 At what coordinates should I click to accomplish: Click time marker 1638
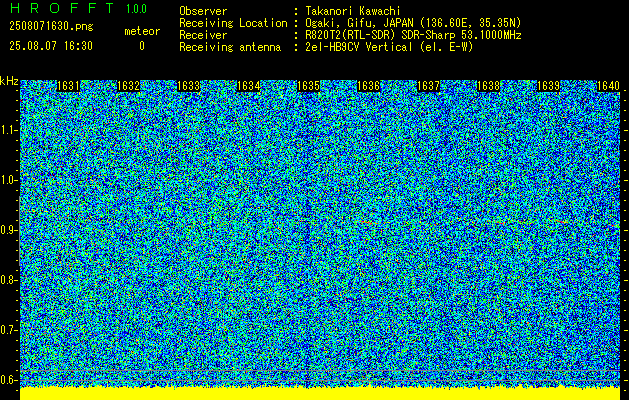(489, 86)
